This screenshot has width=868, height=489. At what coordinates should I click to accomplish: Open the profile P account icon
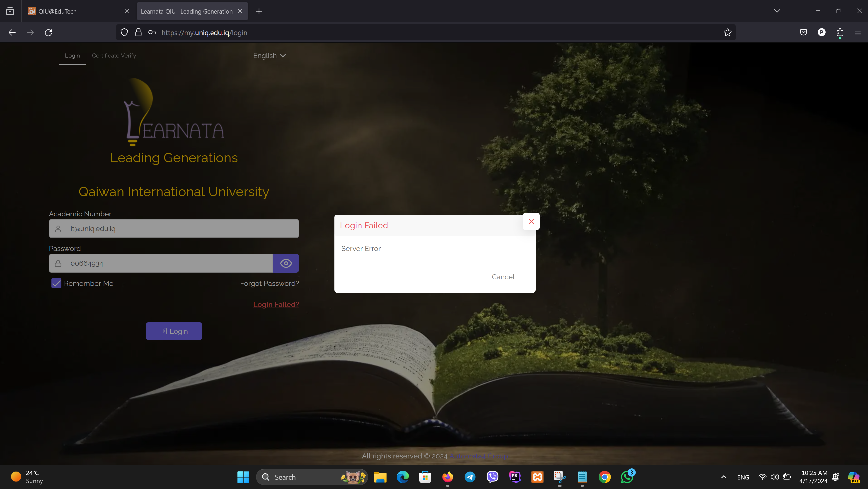click(x=822, y=32)
